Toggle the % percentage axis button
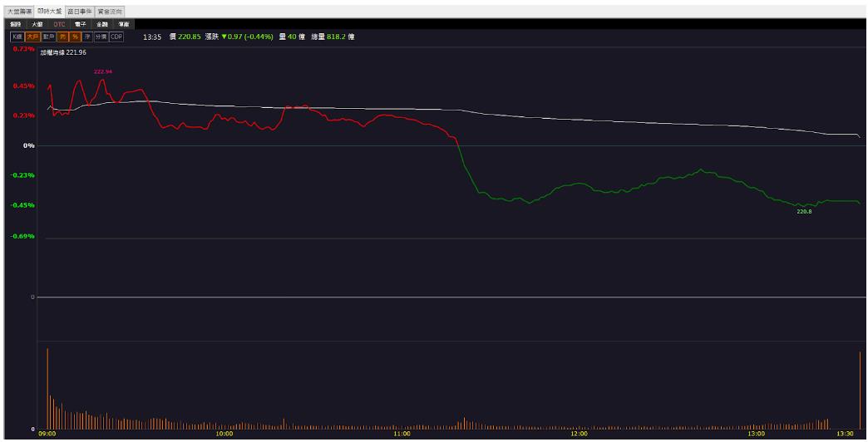The width and height of the screenshot is (868, 442). pyautogui.click(x=76, y=37)
